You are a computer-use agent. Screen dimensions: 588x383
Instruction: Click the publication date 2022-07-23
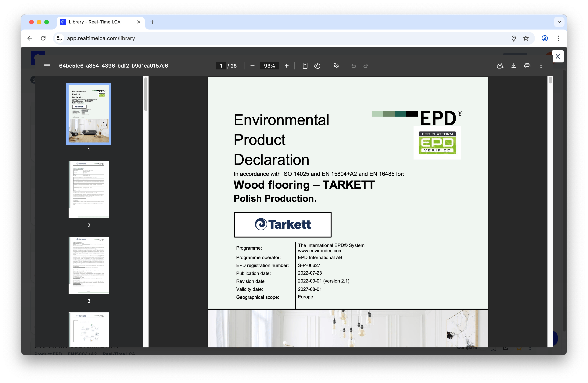click(x=310, y=273)
